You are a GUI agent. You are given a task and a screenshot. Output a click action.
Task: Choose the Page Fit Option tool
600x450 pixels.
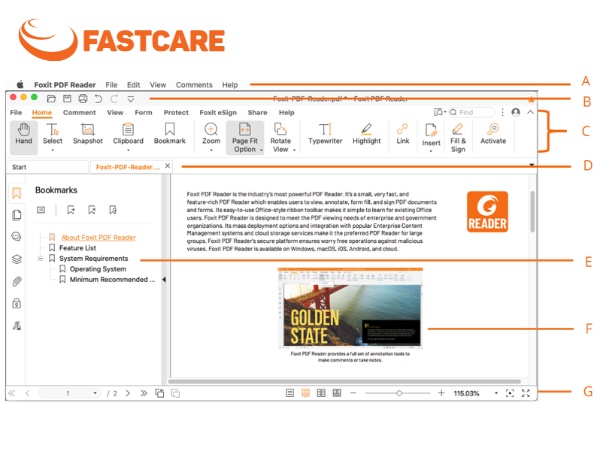point(245,138)
